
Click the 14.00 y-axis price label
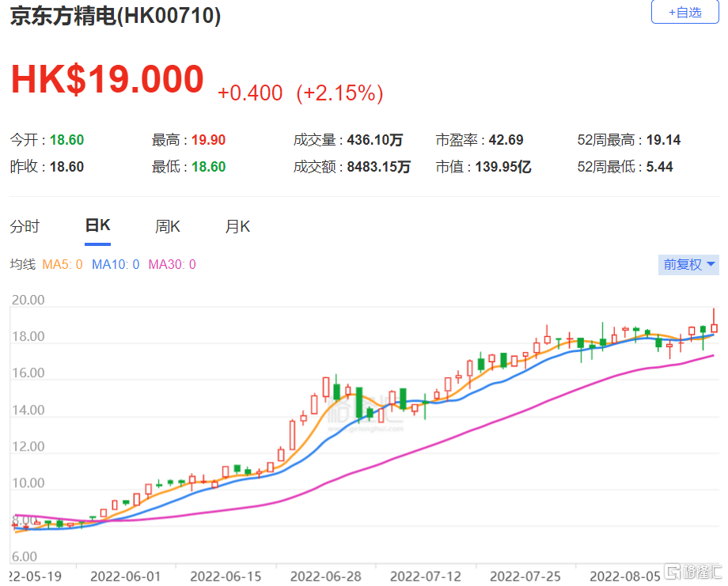pyautogui.click(x=28, y=410)
